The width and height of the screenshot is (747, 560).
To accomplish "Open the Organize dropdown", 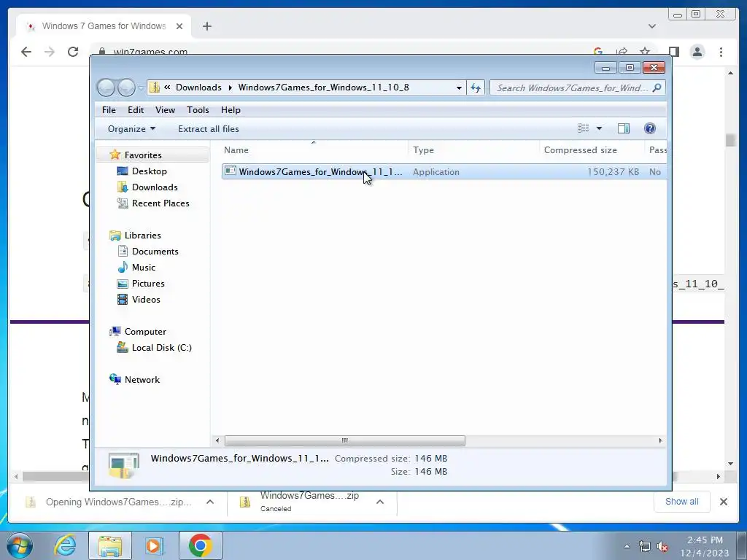I will click(x=131, y=129).
